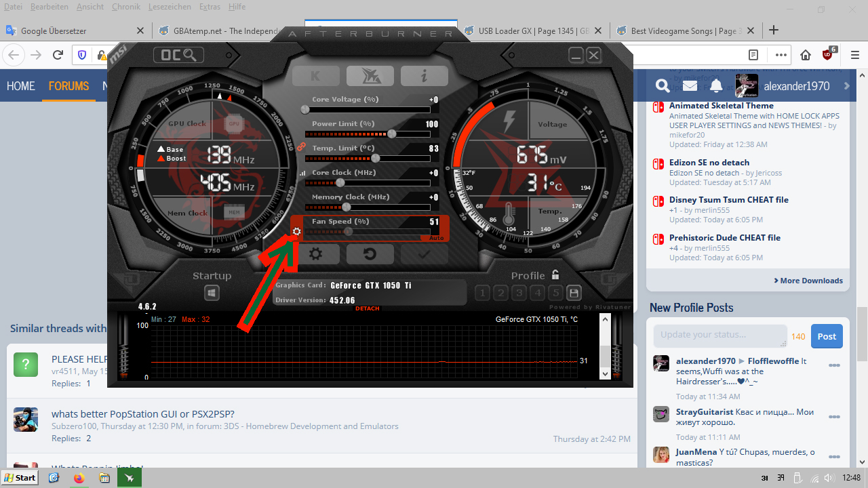Open Animated Skeletal Theme download
The image size is (868, 488).
(x=722, y=106)
